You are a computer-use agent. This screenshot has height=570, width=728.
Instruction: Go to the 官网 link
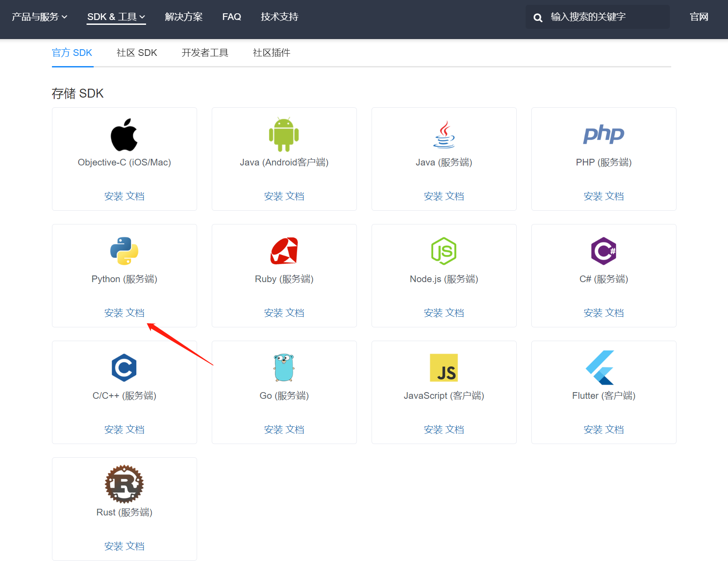click(699, 17)
